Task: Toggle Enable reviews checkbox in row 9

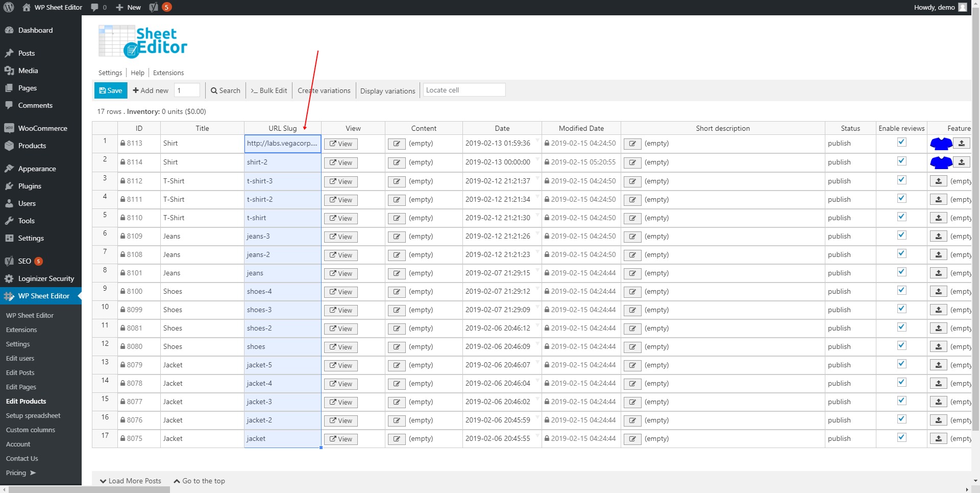Action: (901, 291)
